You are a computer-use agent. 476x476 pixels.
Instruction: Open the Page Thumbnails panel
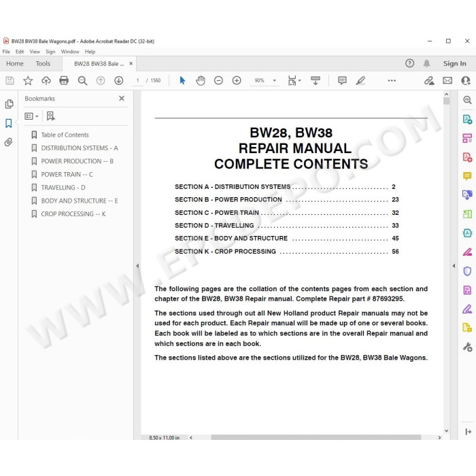(x=9, y=104)
